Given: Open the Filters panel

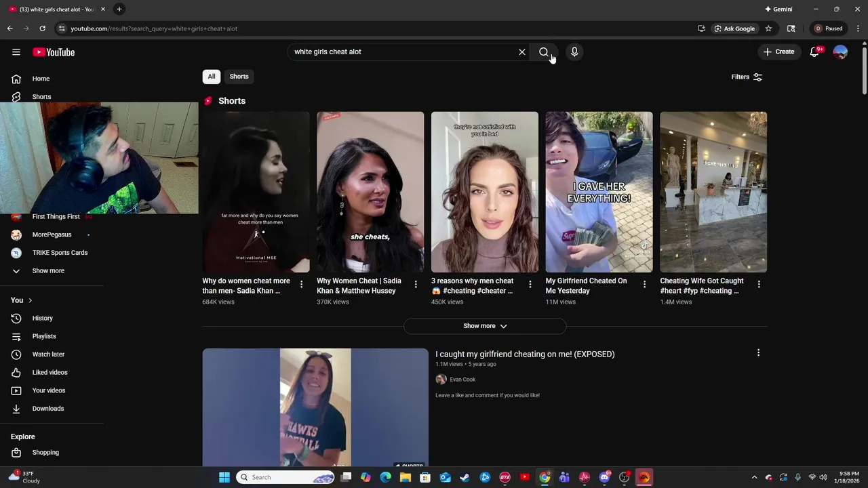Looking at the screenshot, I should [747, 77].
